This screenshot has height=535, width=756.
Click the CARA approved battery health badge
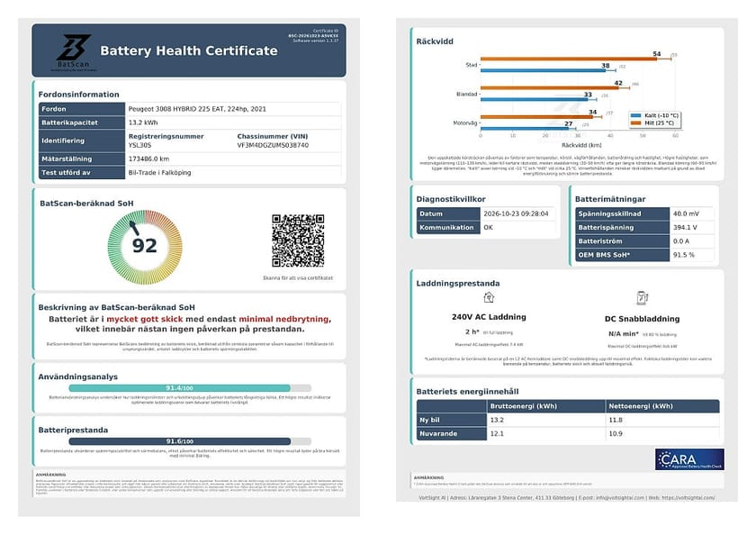(689, 459)
